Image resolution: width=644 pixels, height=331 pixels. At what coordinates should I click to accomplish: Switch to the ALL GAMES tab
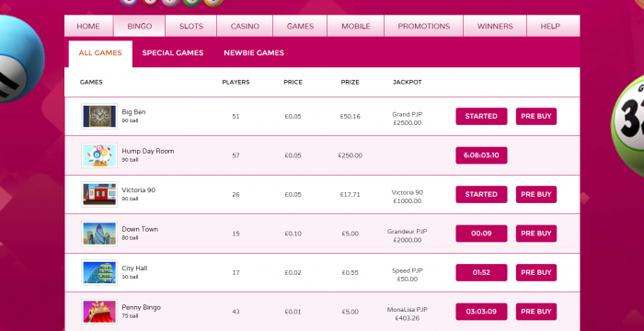100,53
